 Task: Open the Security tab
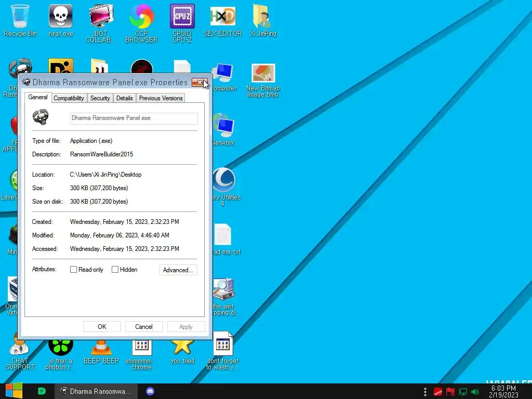(100, 98)
